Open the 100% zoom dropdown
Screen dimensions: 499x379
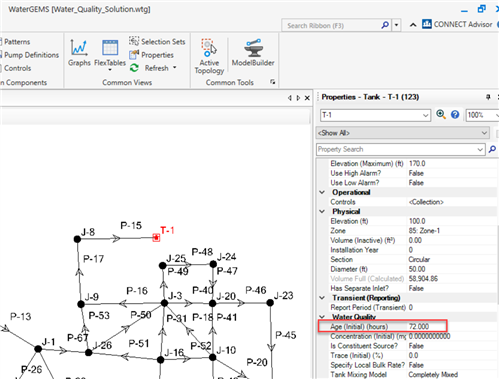click(496, 115)
